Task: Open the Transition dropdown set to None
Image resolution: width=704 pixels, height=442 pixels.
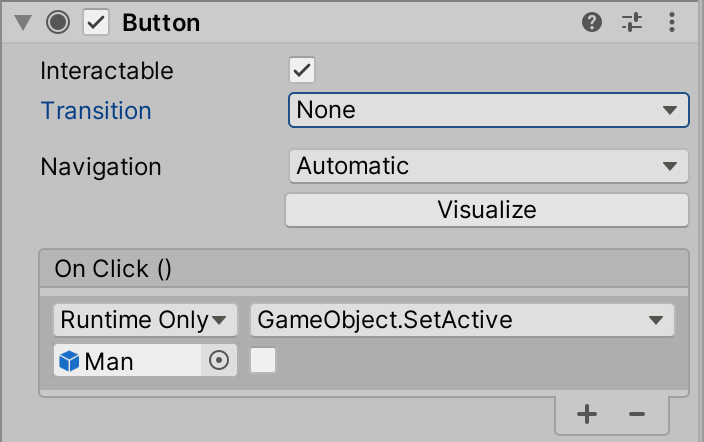Action: pyautogui.click(x=488, y=110)
